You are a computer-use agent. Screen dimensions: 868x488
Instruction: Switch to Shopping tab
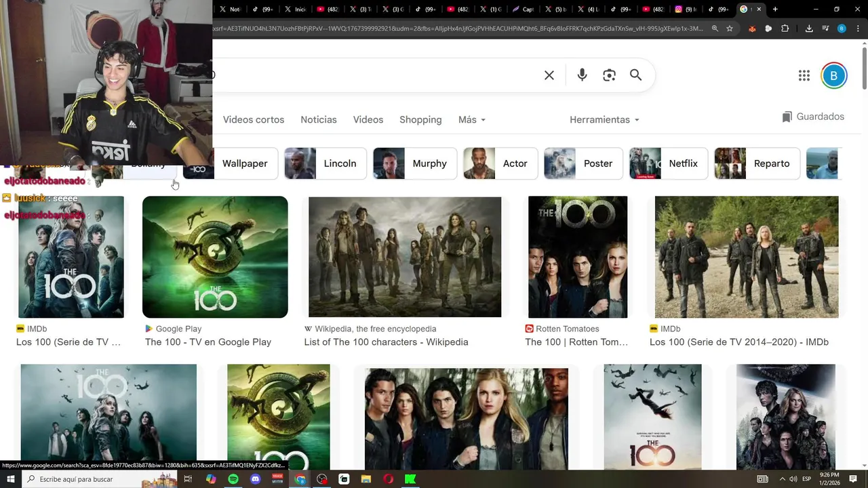[420, 119]
